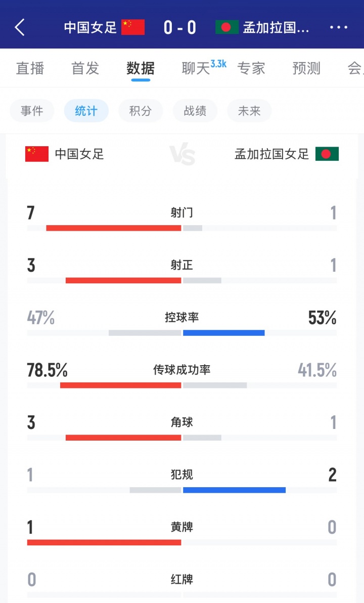The height and width of the screenshot is (603, 364).
Task: Open the 预测 tab
Action: pyautogui.click(x=306, y=68)
